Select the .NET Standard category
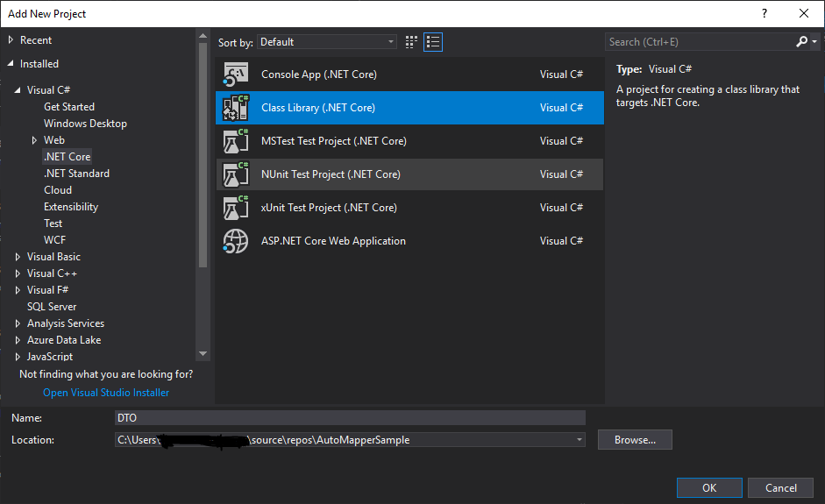This screenshot has height=504, width=825. (76, 174)
